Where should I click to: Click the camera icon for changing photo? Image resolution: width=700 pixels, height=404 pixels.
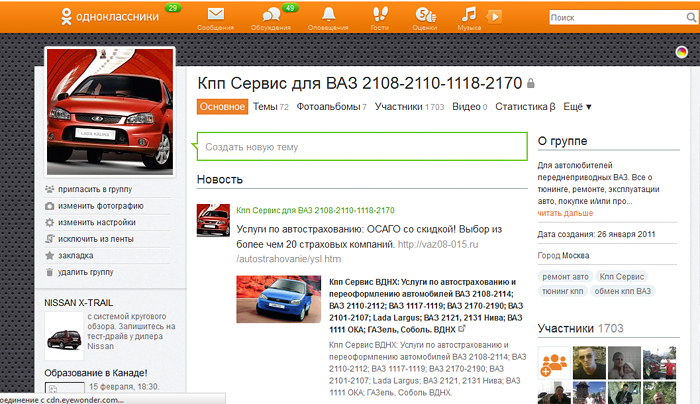pos(50,206)
